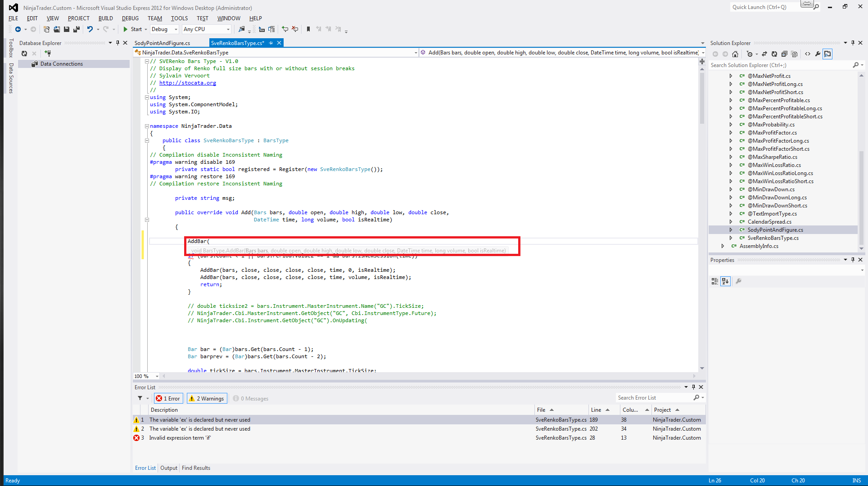Undo the last edit using Undo icon
Screen dimensions: 868x486
click(90, 29)
